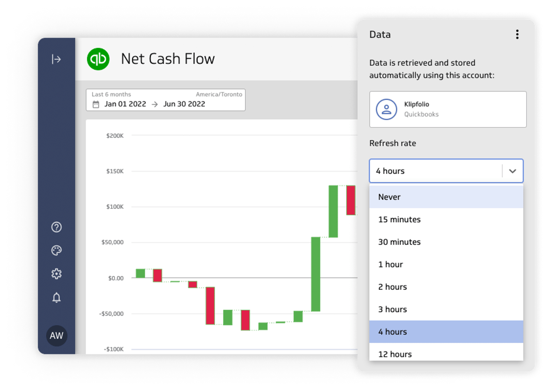The image size is (544, 392).
Task: Click the calendar icon in date range
Action: [x=96, y=105]
